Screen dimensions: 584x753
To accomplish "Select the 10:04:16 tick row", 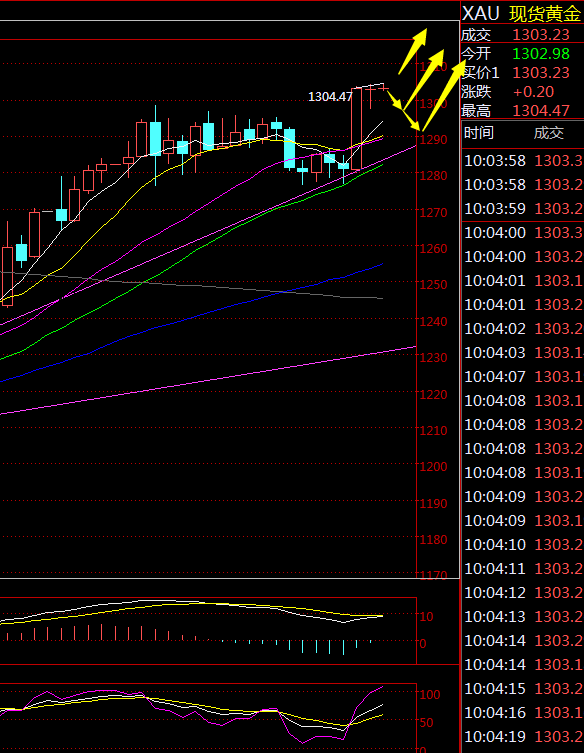I will pyautogui.click(x=523, y=713).
